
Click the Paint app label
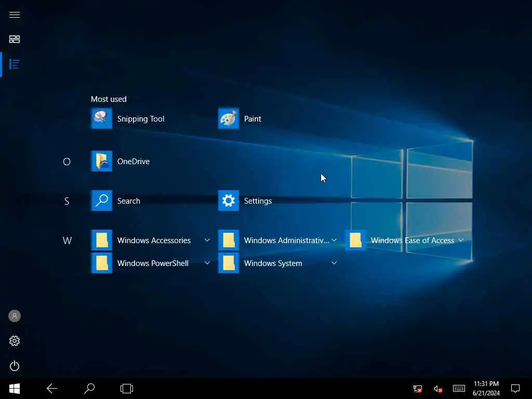tap(253, 119)
